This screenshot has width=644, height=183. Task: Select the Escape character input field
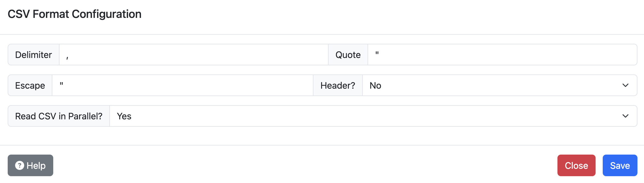182,85
